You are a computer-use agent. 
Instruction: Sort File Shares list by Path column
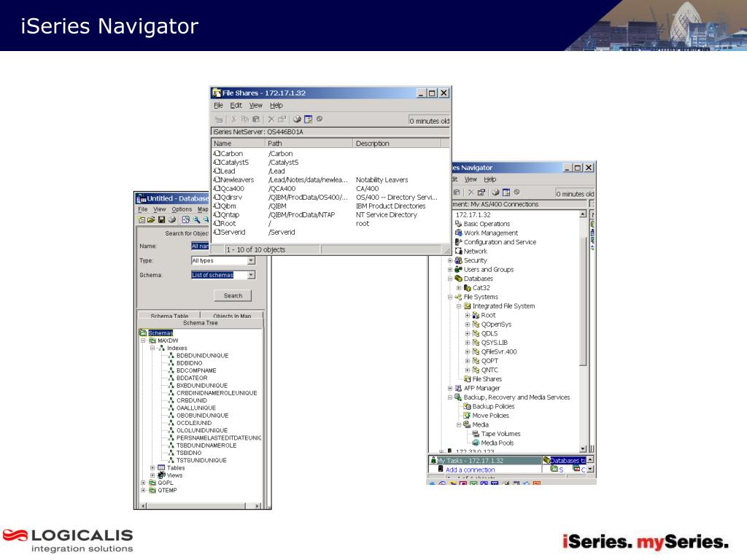pyautogui.click(x=309, y=143)
